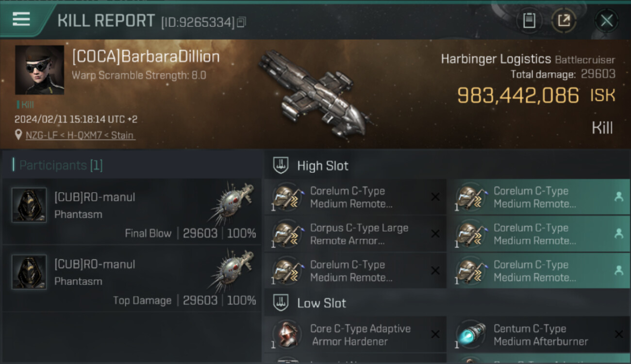Click the Core C-Type Adaptive Armor Hardener
This screenshot has width=631, height=364.
[x=355, y=335]
